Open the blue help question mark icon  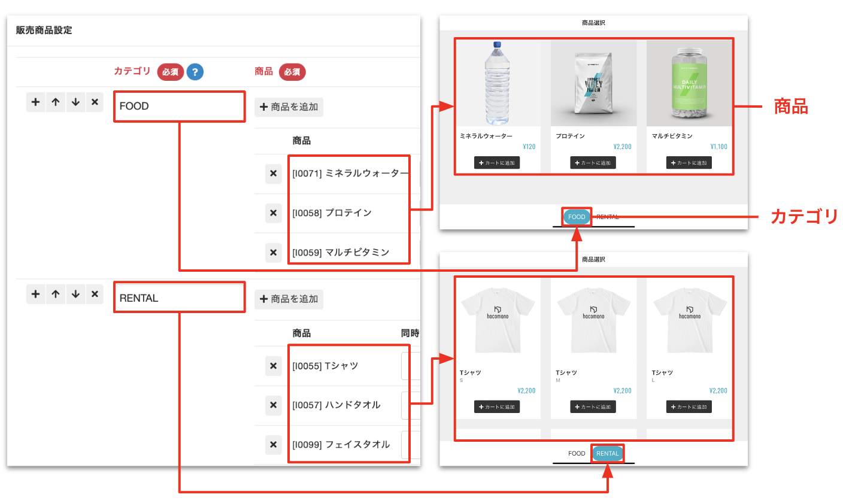click(195, 72)
